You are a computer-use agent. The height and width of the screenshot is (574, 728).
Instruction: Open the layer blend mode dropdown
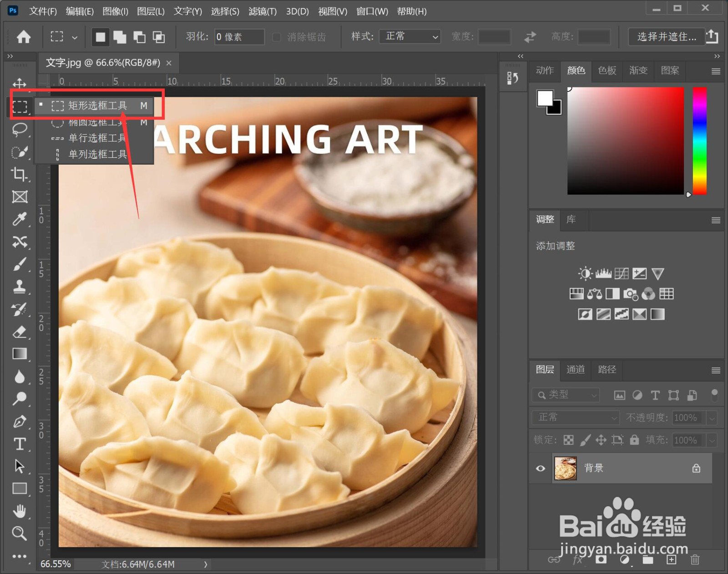pyautogui.click(x=576, y=418)
